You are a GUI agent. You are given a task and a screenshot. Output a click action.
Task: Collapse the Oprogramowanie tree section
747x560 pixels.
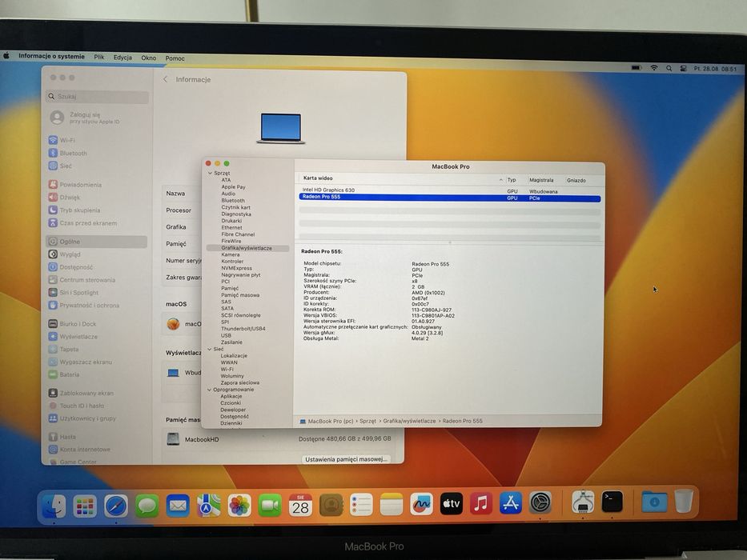tap(209, 390)
